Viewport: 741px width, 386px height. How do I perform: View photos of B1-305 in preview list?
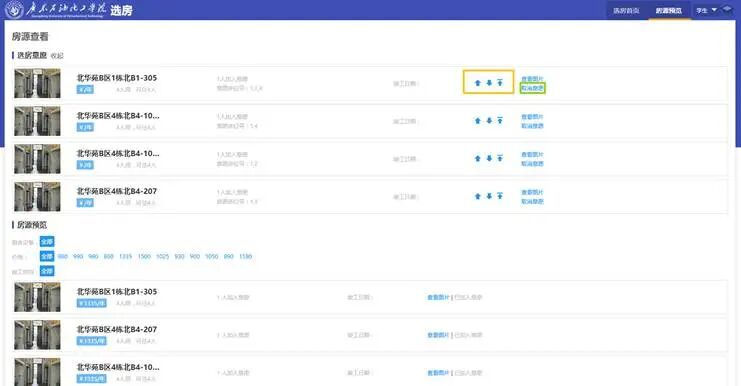point(438,298)
